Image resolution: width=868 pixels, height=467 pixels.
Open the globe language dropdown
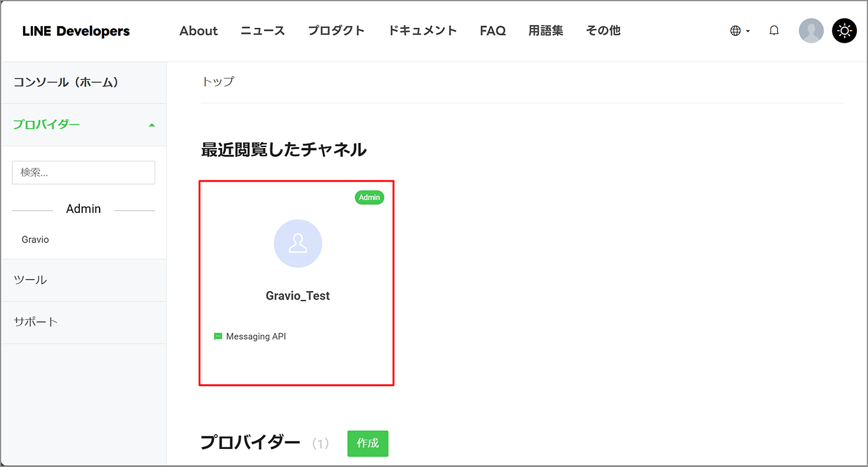pos(740,31)
